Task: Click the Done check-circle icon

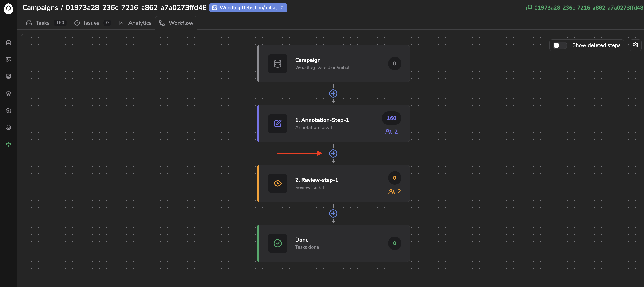Action: point(277,243)
